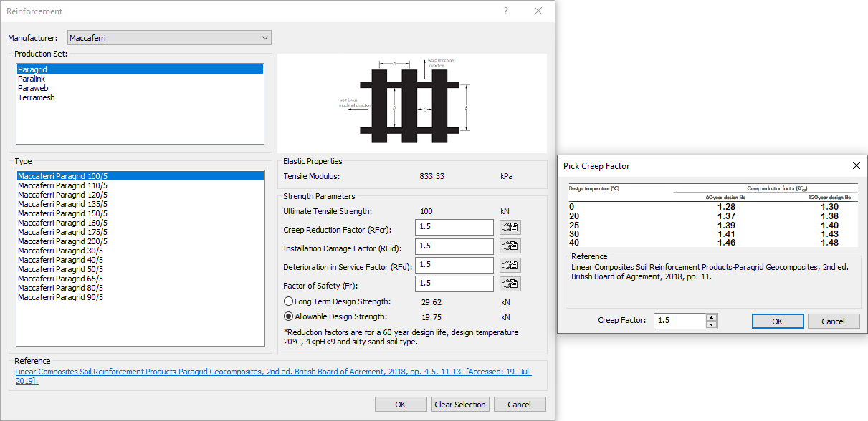Select Maccaferri Paragrid 135/5 type

140,204
